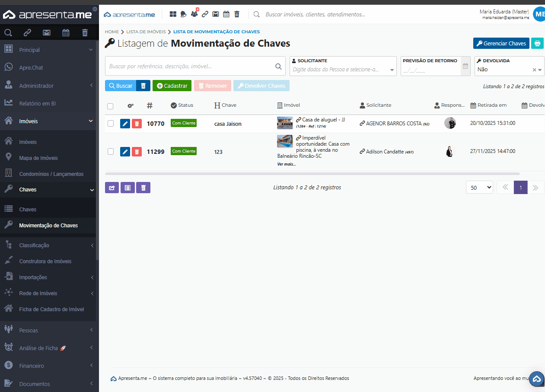Open calendar icon in top toolbar

click(x=226, y=14)
